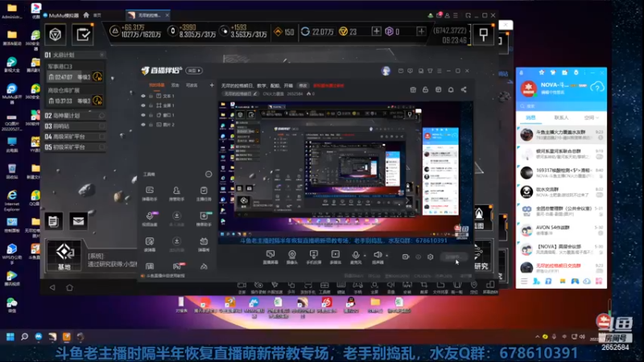Open the QQ game controller icon
The height and width of the screenshot is (362, 644).
pyautogui.click(x=575, y=281)
